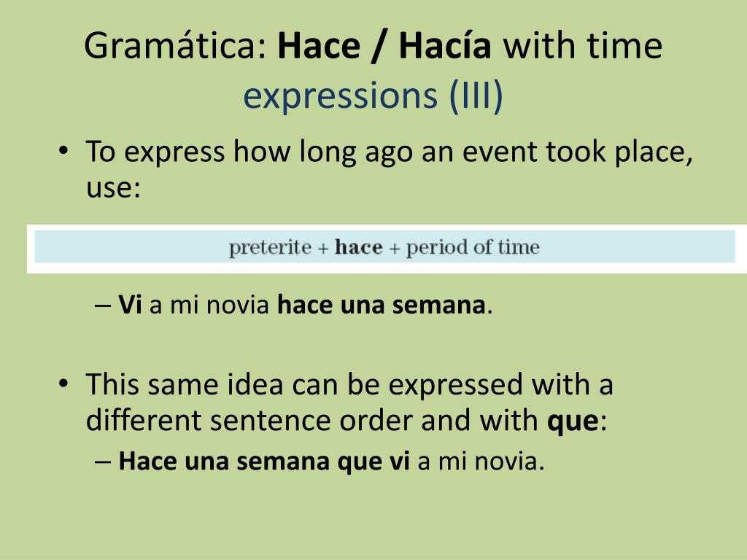Screen dimensions: 747x560
Task: Select the text 'To express how long ago'
Action: pyautogui.click(x=249, y=152)
